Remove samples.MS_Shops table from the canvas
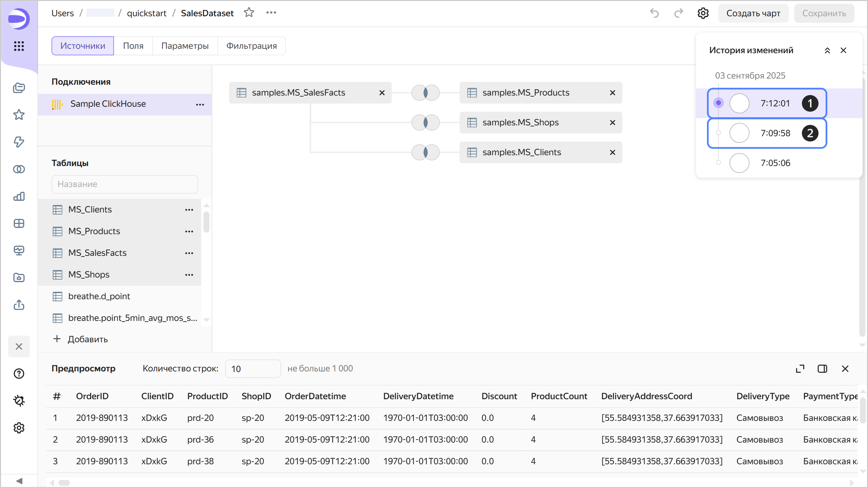868x488 pixels. pos(612,122)
